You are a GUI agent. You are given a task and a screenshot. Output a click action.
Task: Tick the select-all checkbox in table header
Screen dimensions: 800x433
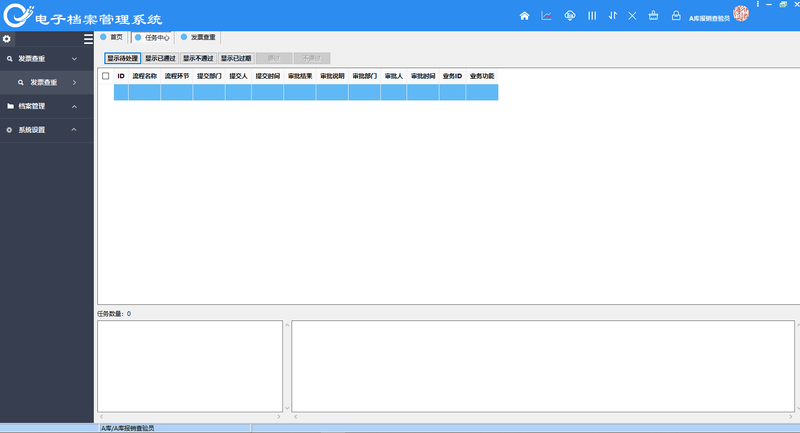(x=106, y=76)
